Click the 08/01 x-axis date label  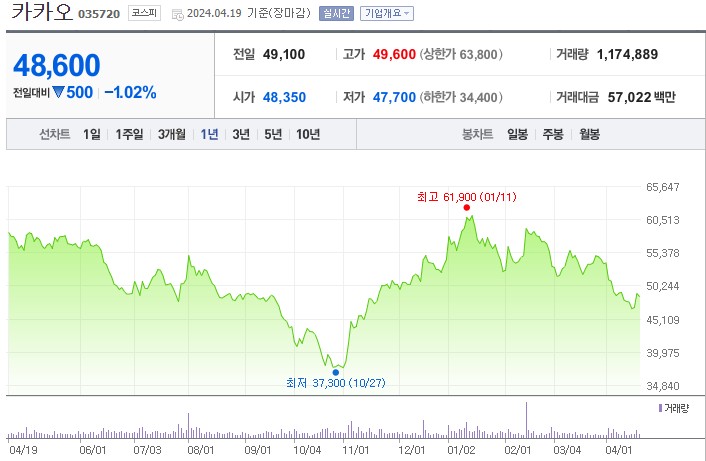tap(201, 450)
